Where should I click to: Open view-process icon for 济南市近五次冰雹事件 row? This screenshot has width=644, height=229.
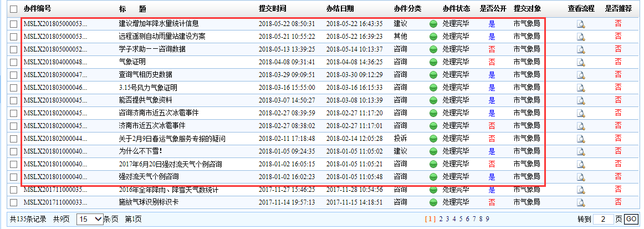pyautogui.click(x=580, y=126)
